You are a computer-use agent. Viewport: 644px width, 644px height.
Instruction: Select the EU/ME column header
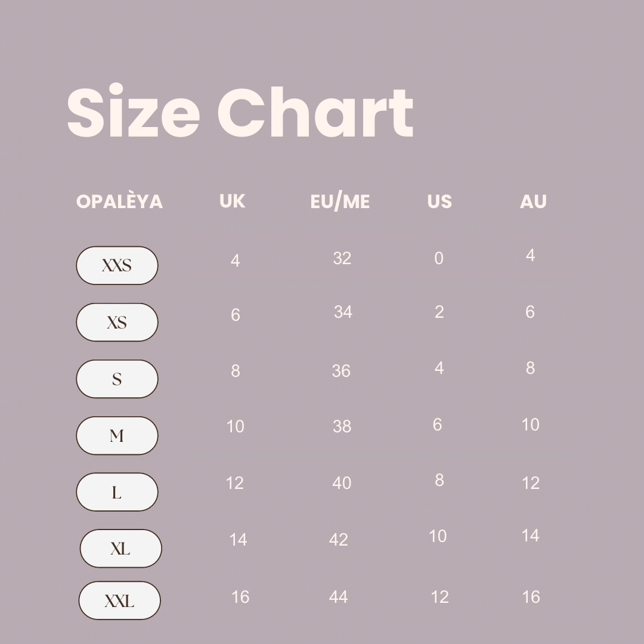coord(340,202)
